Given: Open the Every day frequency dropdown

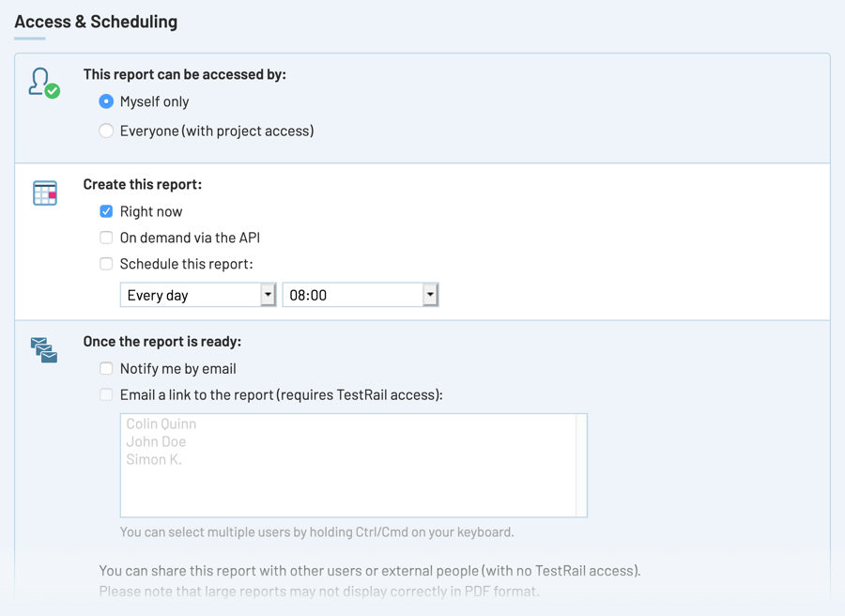Looking at the screenshot, I should click(197, 295).
